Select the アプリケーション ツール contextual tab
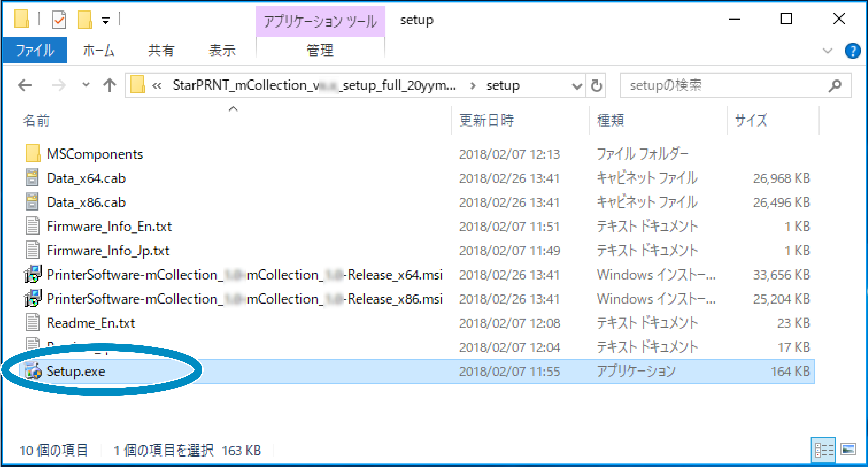Screen dimensions: 868x467 coord(320,21)
